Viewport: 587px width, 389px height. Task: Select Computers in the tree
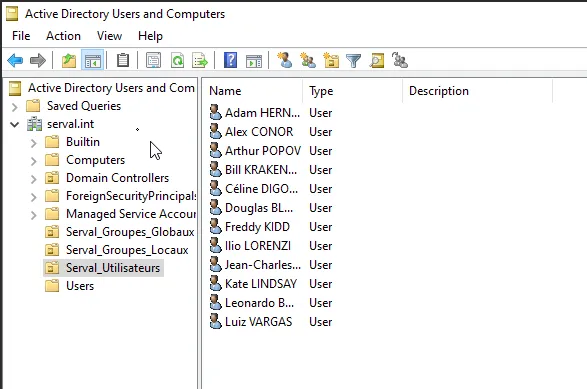95,160
